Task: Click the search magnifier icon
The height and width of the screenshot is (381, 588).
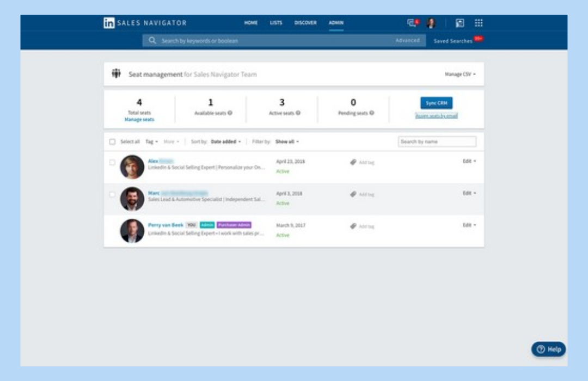Action: [152, 40]
